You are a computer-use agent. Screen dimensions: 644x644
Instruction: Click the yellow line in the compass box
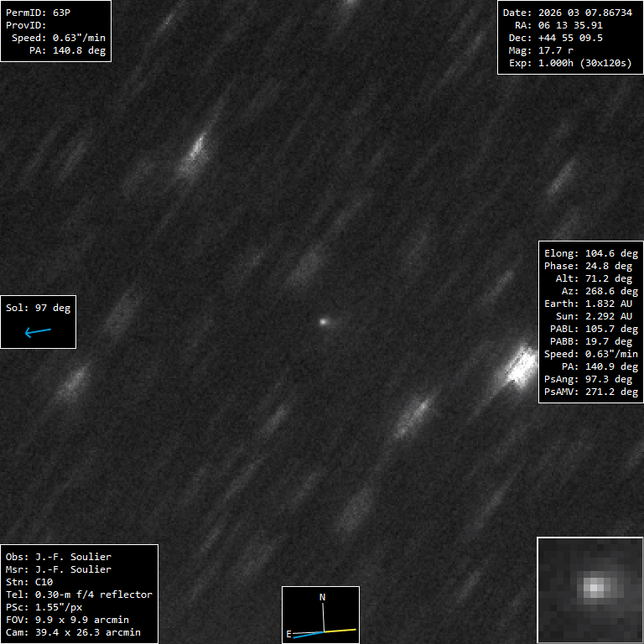coord(341,630)
